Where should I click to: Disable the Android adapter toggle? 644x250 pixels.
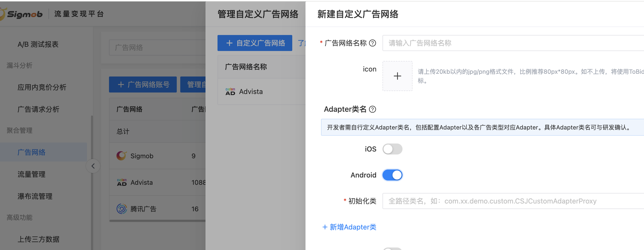tap(392, 175)
